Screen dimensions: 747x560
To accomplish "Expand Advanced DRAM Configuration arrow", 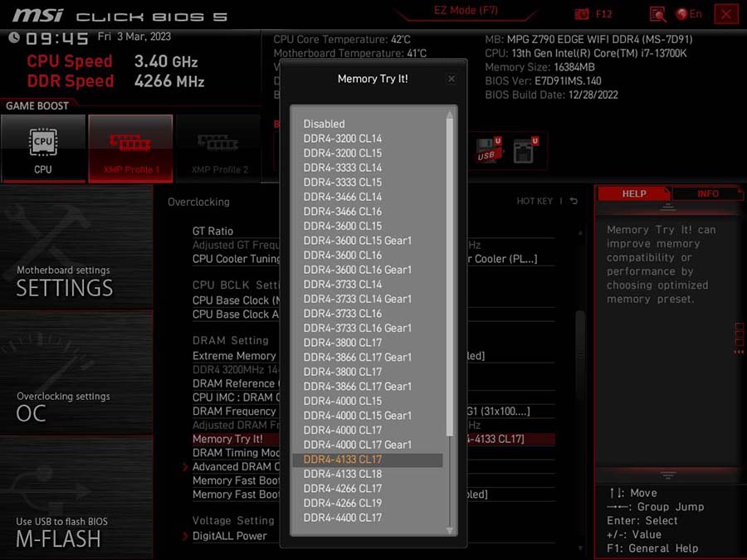I will tap(185, 467).
